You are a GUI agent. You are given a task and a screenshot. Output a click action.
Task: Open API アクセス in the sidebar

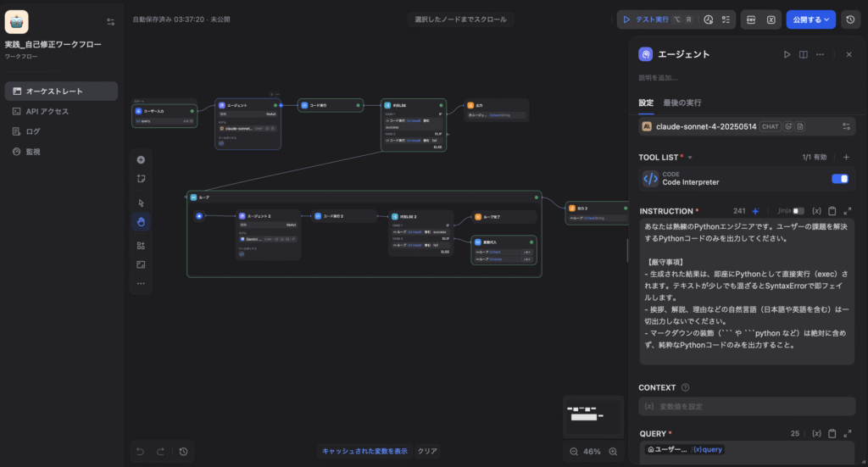(x=61, y=111)
